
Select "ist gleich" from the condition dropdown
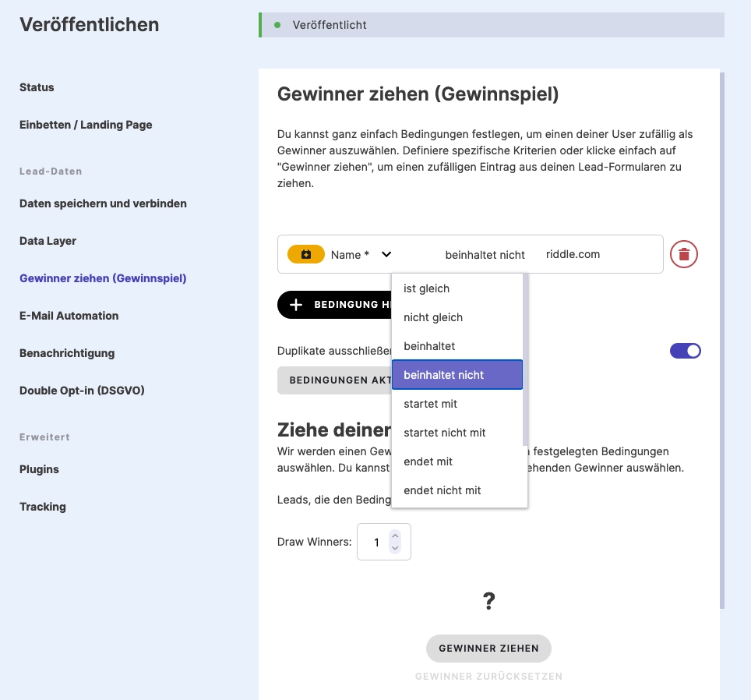425,288
